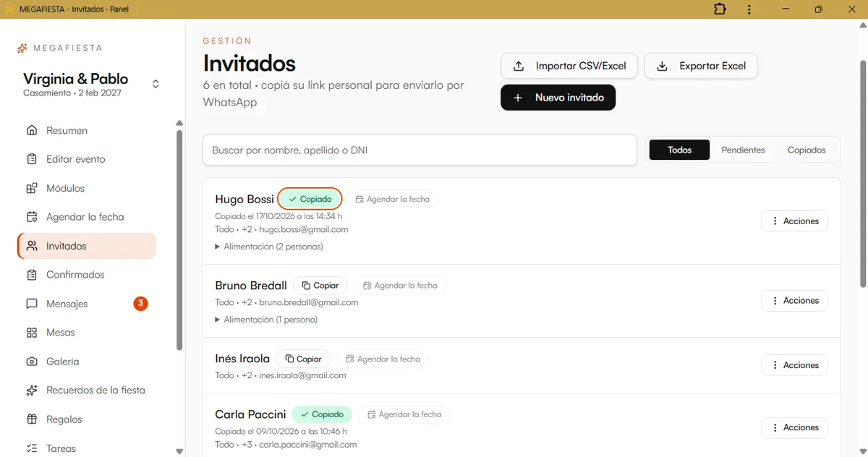
Task: Click the Invitados people icon
Action: coord(32,246)
